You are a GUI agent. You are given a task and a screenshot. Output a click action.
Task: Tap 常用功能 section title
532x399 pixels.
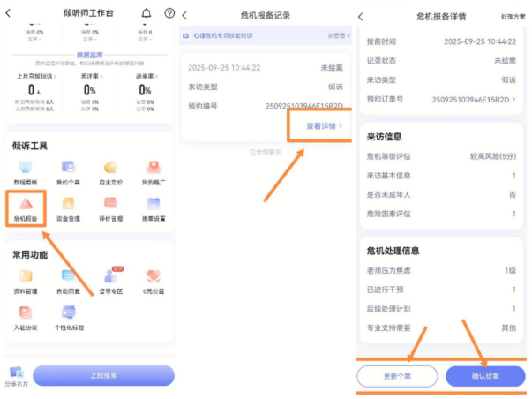(30, 255)
